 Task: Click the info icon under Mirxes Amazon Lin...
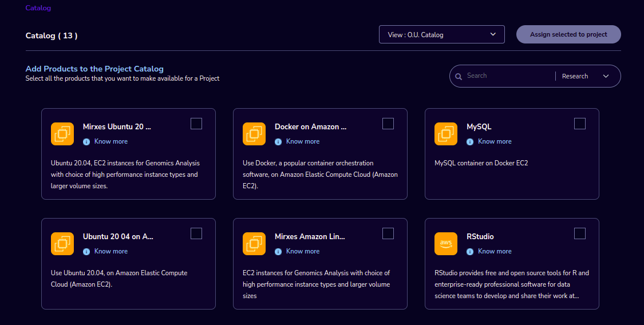[x=278, y=252]
